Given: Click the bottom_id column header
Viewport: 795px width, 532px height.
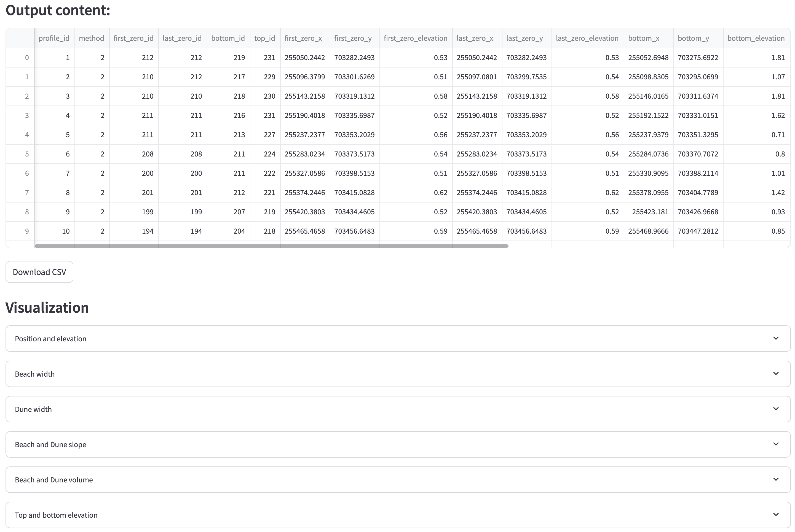Looking at the screenshot, I should point(229,38).
